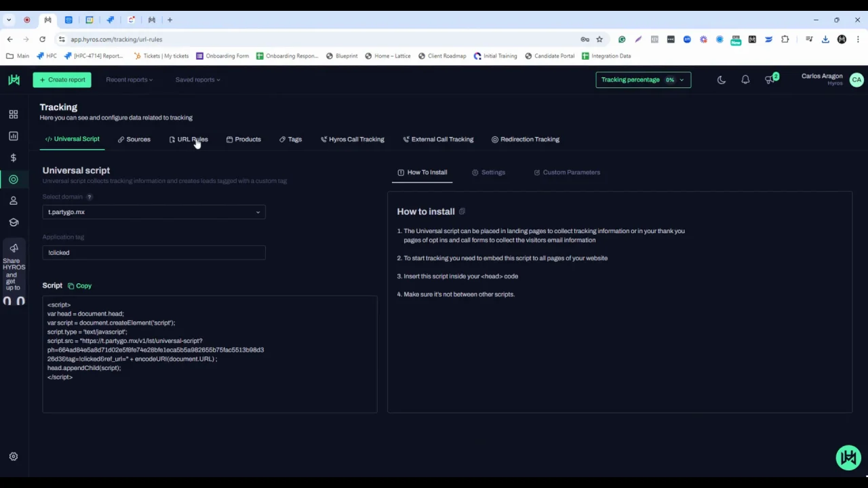Open the HPC bookmark
868x488 pixels.
pyautogui.click(x=47, y=56)
